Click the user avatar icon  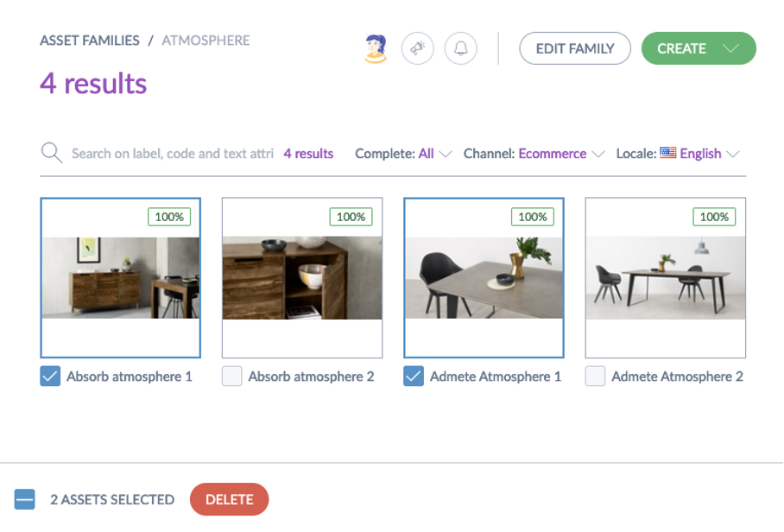tap(376, 48)
